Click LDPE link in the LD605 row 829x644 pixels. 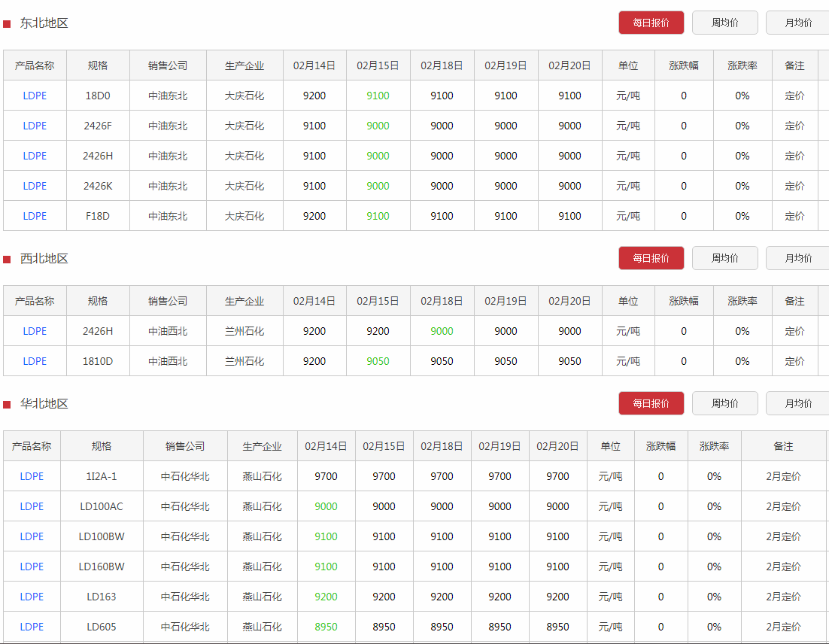point(32,627)
